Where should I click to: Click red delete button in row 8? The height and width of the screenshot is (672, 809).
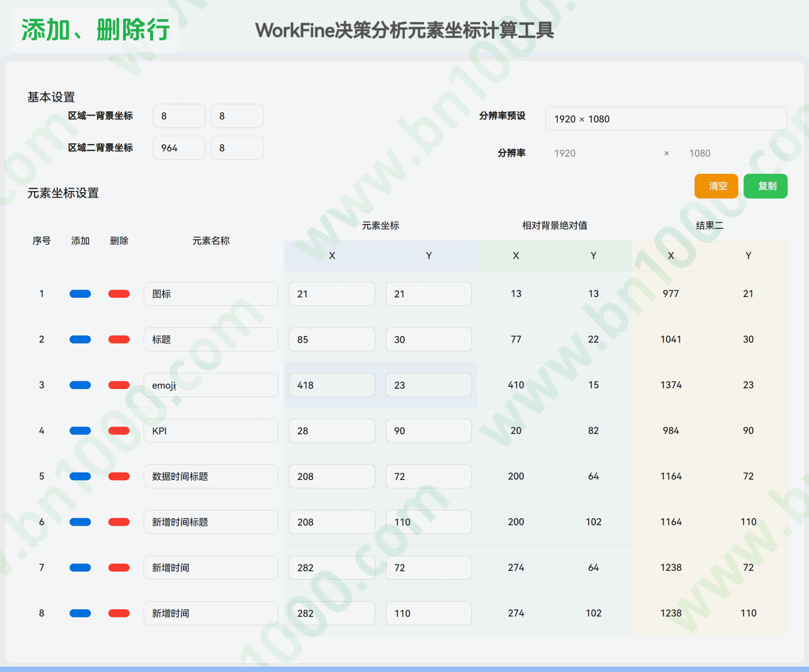pos(119,613)
